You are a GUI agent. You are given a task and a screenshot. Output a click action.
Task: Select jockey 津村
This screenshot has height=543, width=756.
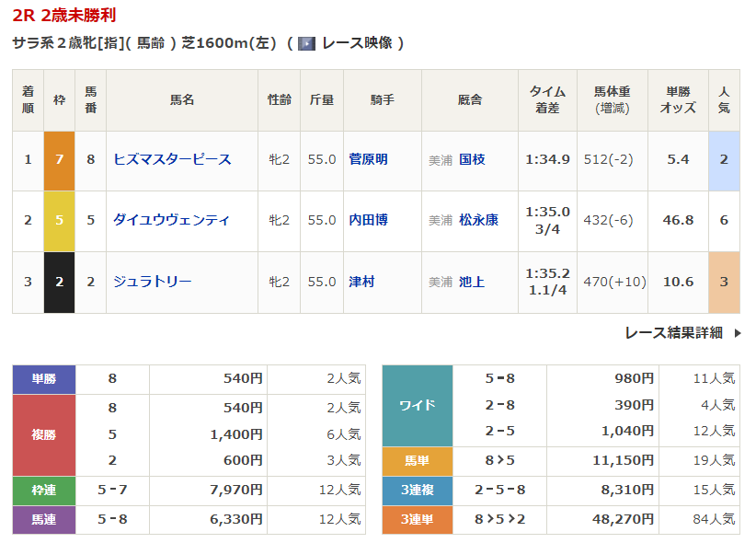[362, 281]
